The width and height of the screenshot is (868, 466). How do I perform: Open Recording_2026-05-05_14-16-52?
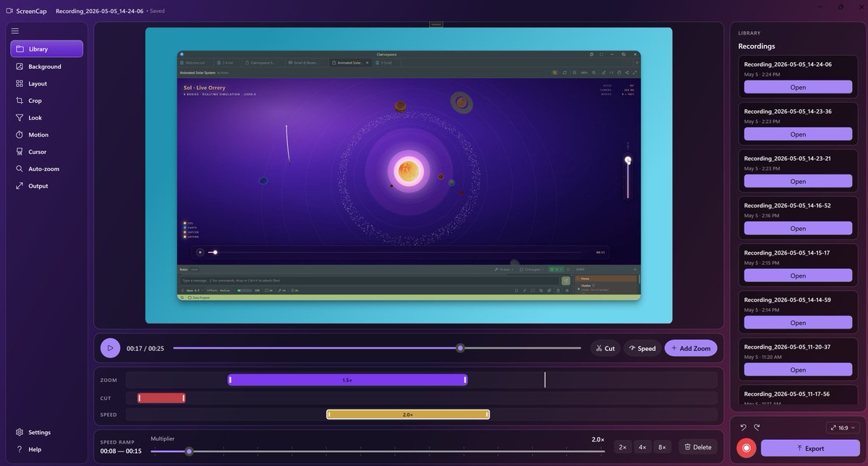(x=798, y=228)
